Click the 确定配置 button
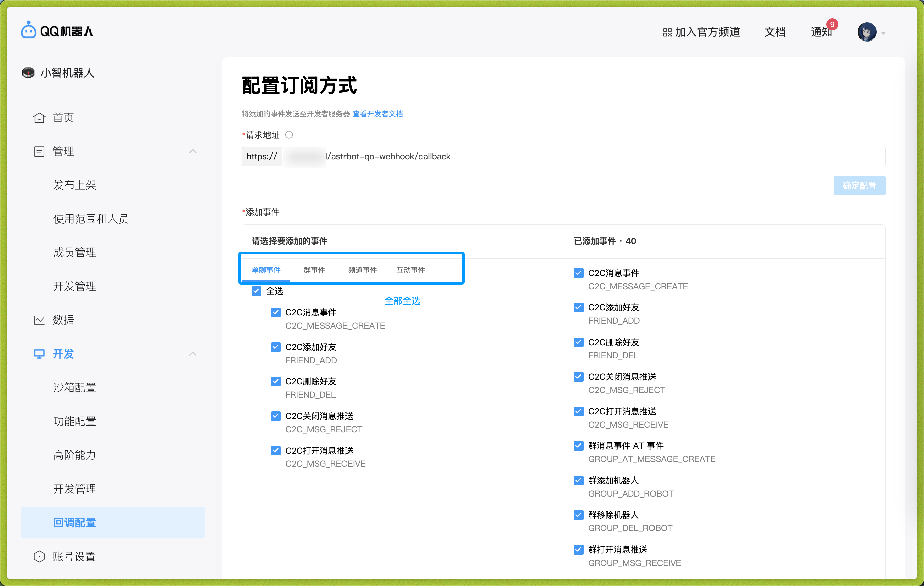The image size is (924, 586). point(859,186)
